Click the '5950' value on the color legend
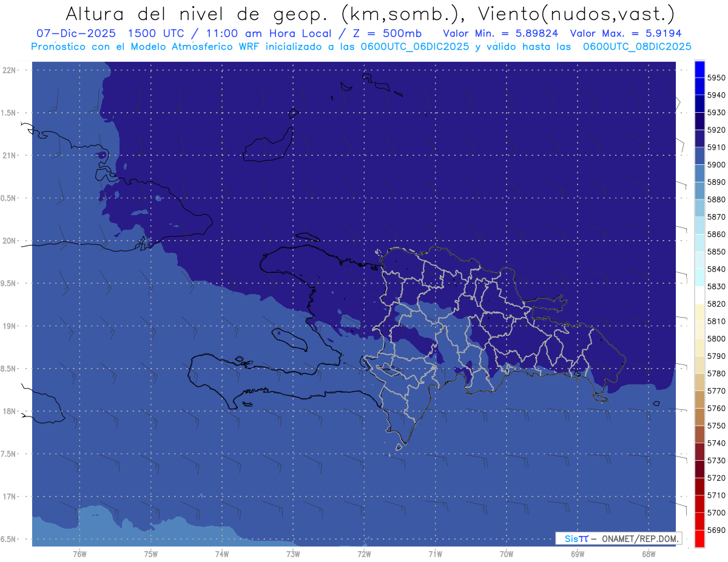This screenshot has width=728, height=562. click(x=716, y=78)
